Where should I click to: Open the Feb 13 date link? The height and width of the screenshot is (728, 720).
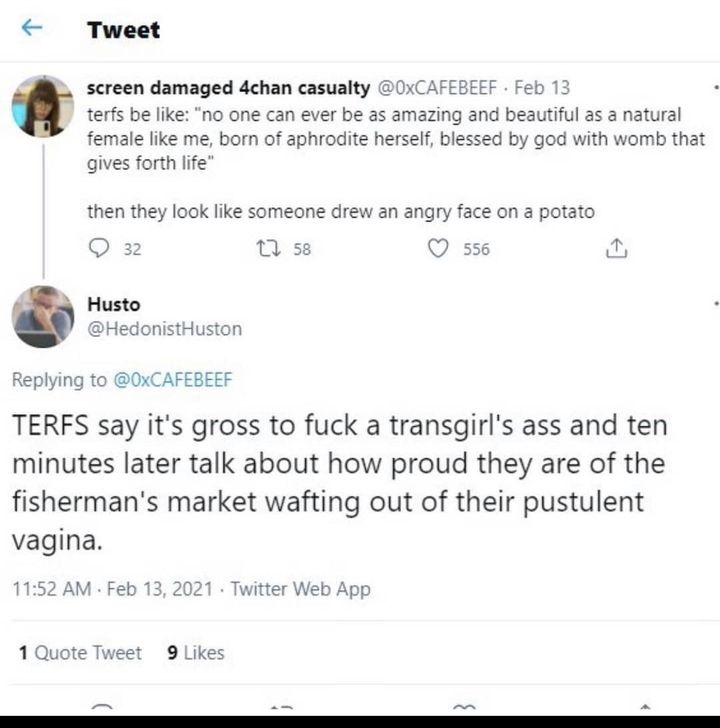click(541, 88)
